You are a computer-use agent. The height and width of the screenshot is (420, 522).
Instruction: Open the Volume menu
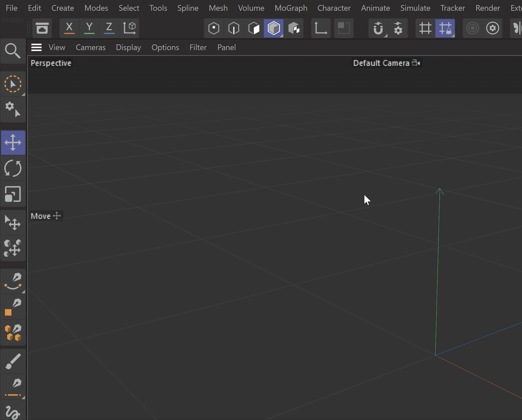point(251,8)
